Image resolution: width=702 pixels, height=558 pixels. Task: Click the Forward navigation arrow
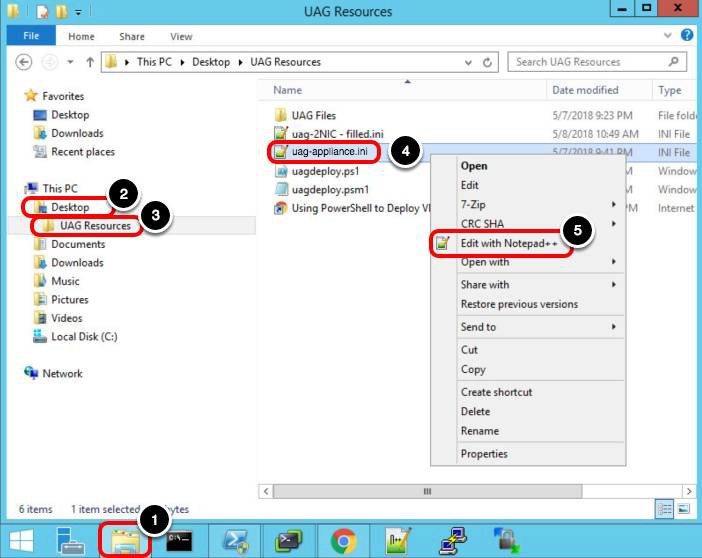pyautogui.click(x=50, y=62)
